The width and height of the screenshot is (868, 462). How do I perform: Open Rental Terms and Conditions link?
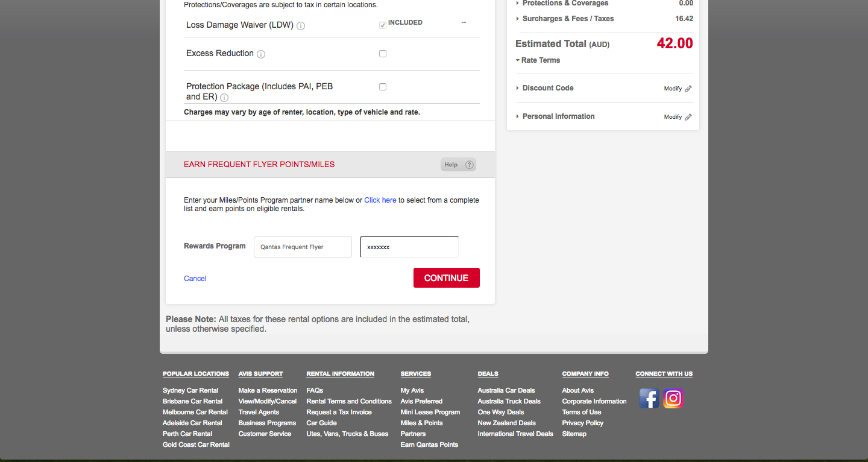(349, 401)
